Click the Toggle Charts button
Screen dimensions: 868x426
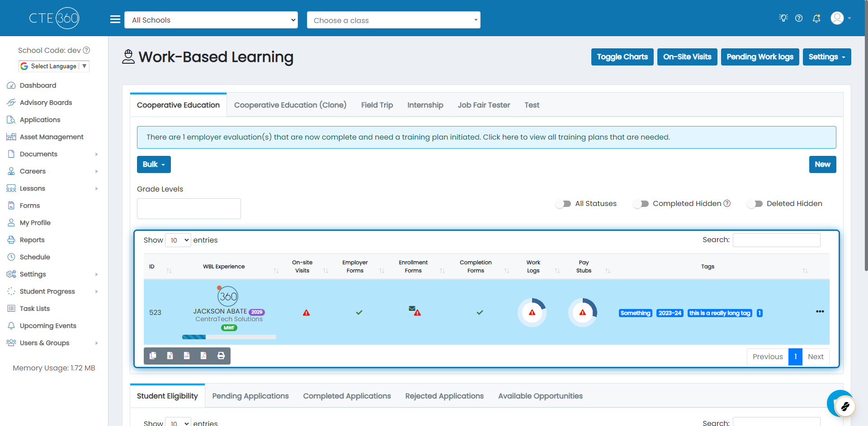[x=622, y=57]
